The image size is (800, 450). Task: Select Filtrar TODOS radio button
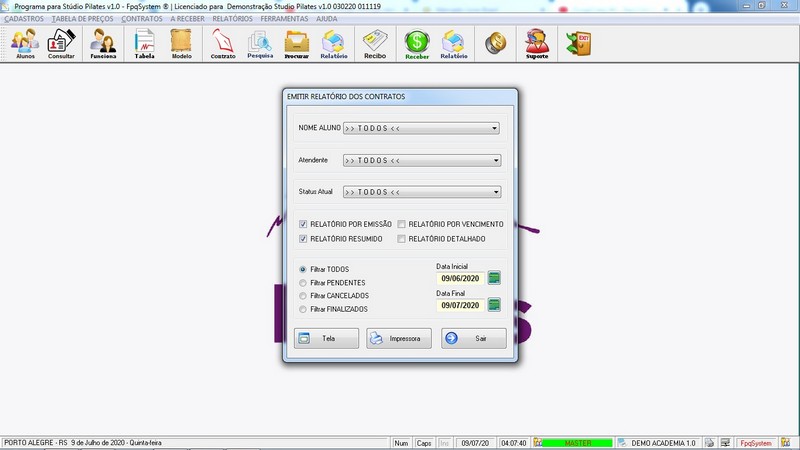pyautogui.click(x=303, y=269)
